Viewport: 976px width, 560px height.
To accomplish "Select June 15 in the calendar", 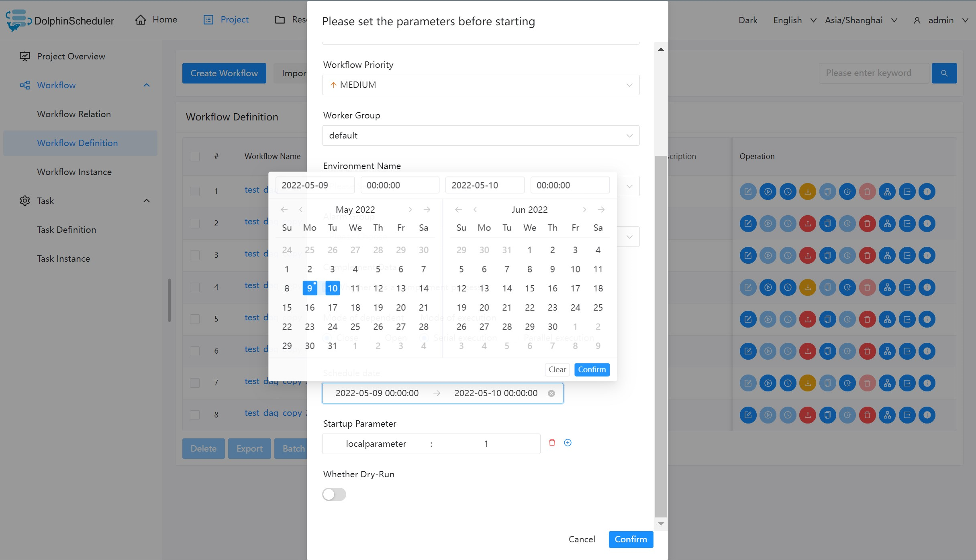I will pos(529,288).
